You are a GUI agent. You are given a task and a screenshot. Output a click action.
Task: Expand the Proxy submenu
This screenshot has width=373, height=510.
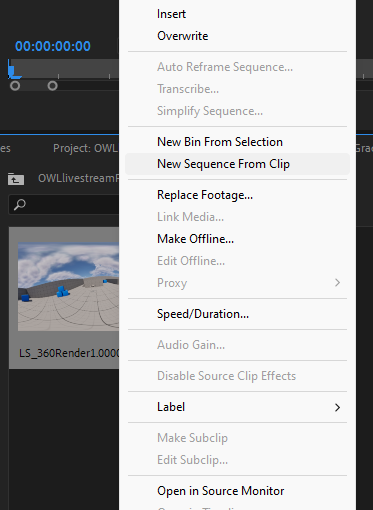237,283
